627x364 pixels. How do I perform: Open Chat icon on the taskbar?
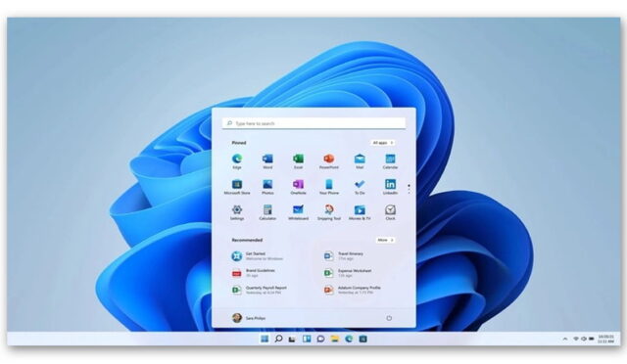(x=320, y=339)
